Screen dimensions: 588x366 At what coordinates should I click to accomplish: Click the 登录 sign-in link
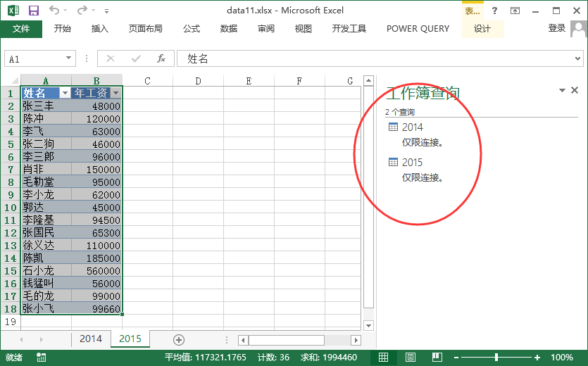pos(556,28)
